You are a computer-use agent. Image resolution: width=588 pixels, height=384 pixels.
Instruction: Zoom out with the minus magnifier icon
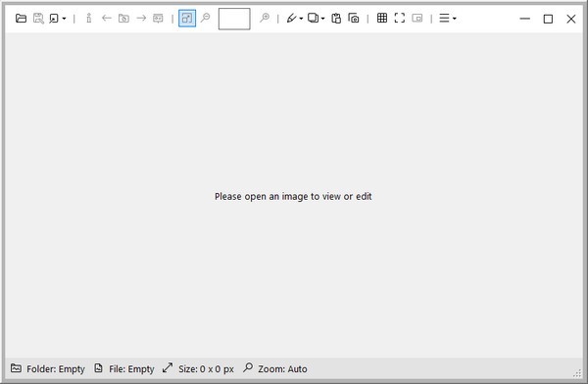205,18
